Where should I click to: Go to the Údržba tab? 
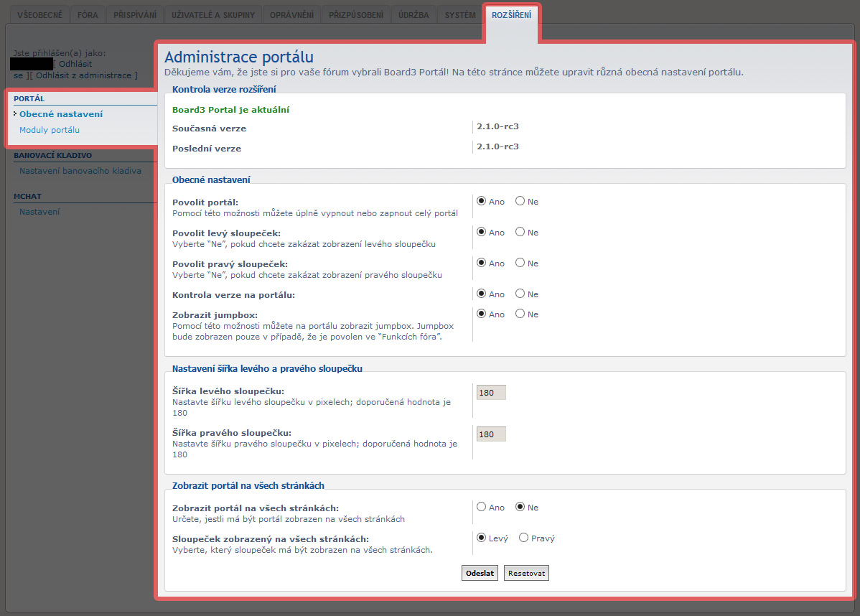(x=413, y=15)
